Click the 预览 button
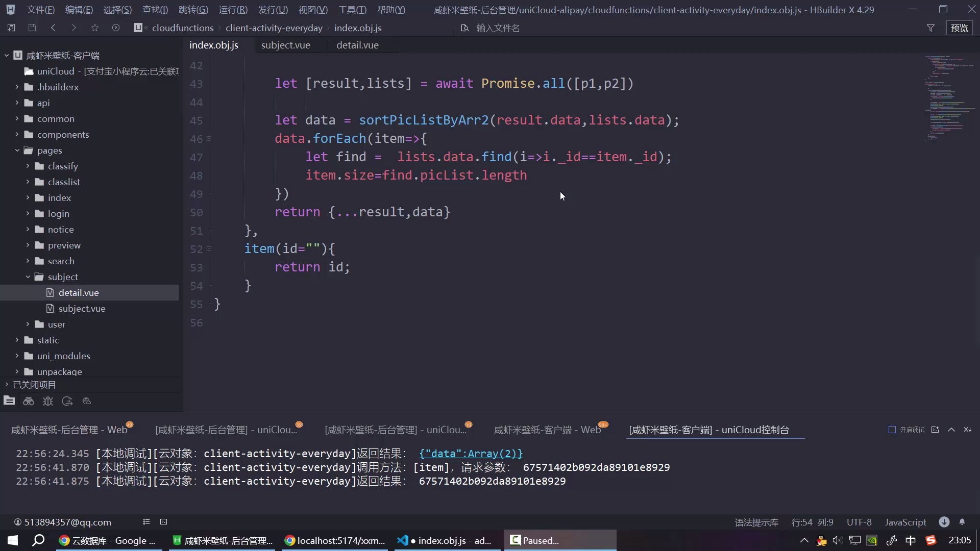Image resolution: width=980 pixels, height=551 pixels. 960,28
